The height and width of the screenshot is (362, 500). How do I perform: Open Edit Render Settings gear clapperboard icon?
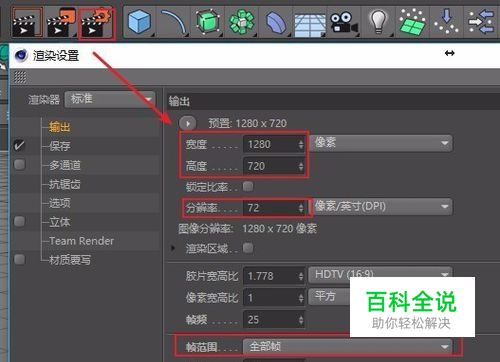coord(97,23)
